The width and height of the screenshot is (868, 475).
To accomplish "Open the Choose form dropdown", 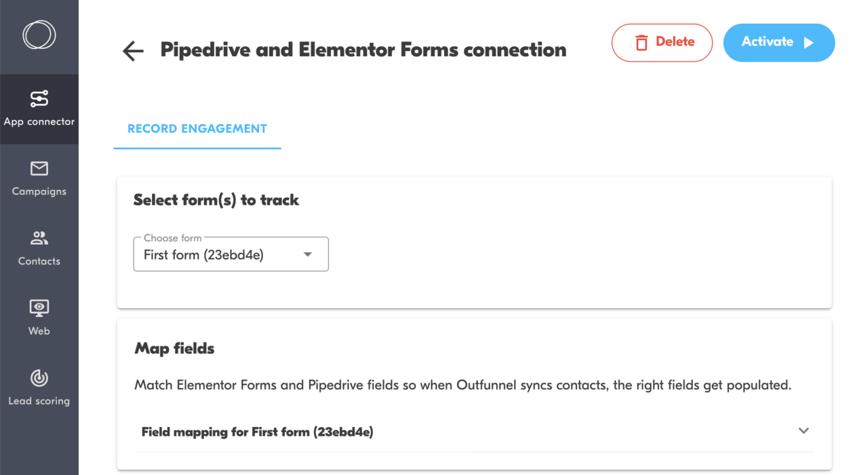I will (x=231, y=254).
